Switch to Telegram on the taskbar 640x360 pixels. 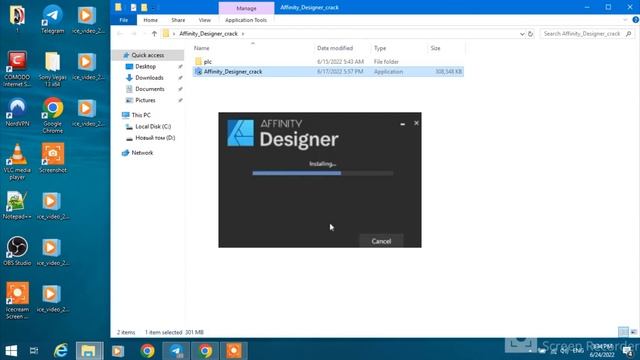click(x=176, y=351)
